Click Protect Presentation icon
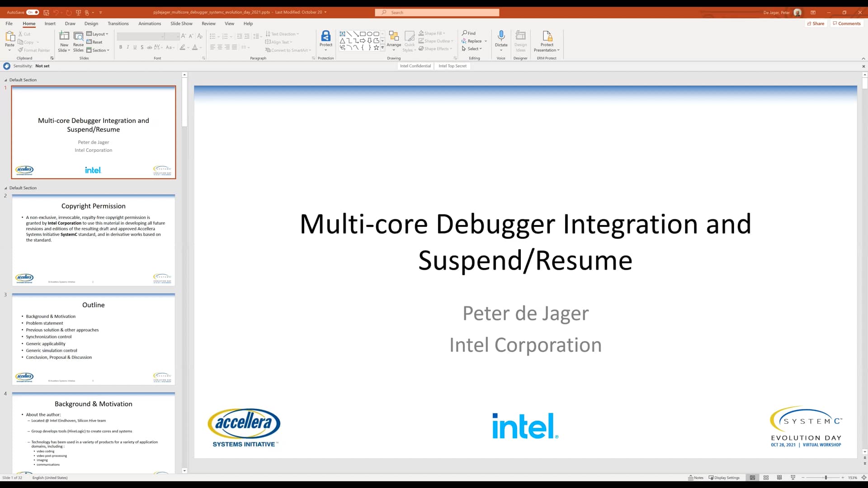The image size is (868, 488). click(547, 36)
